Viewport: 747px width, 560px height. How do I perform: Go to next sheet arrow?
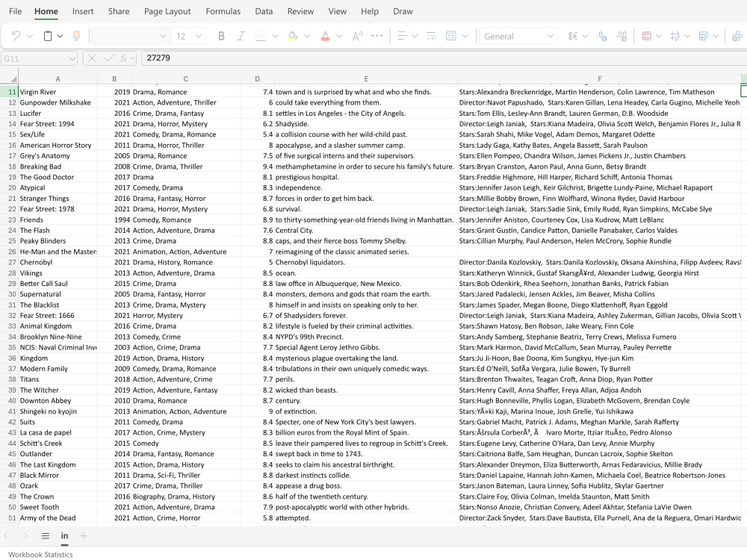click(x=25, y=536)
